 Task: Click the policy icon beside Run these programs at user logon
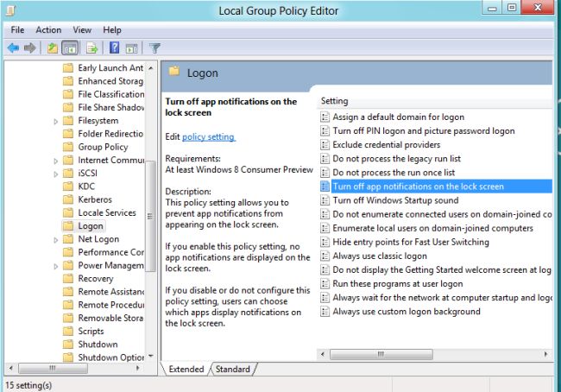click(325, 283)
